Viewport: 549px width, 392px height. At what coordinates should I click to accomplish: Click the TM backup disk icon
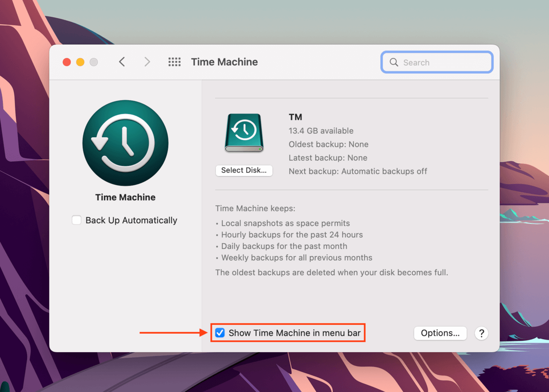[x=244, y=133]
